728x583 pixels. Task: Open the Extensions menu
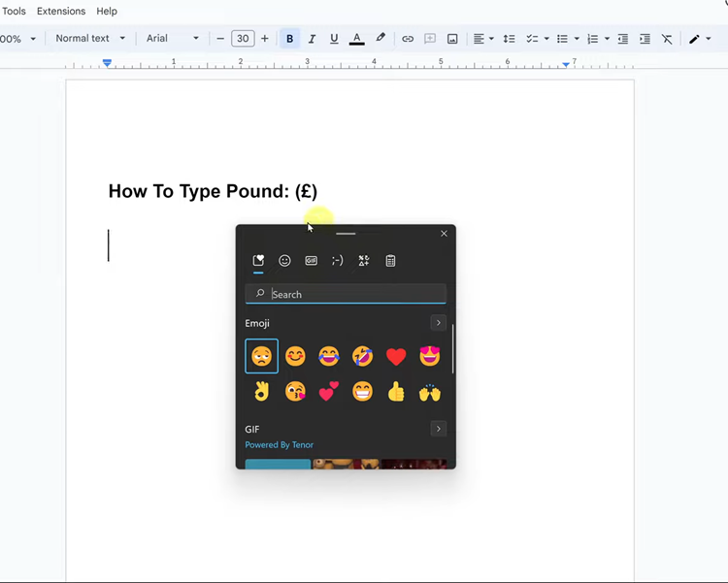point(61,11)
